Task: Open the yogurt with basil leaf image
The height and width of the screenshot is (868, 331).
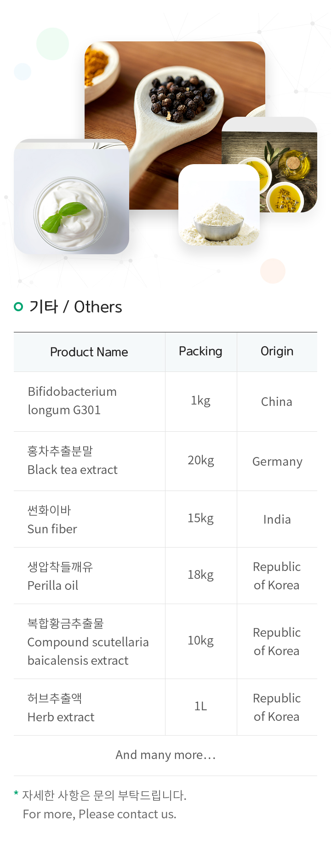Action: pos(72,197)
